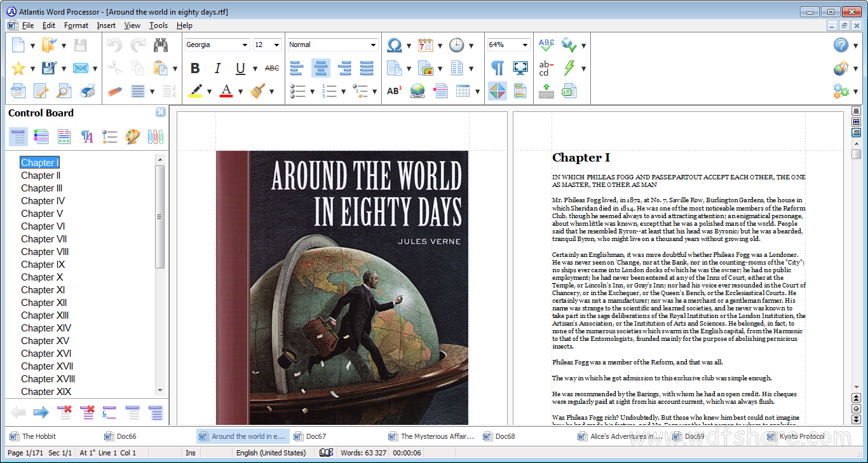This screenshot has width=868, height=463.
Task: Click the New document icon
Action: click(x=18, y=45)
